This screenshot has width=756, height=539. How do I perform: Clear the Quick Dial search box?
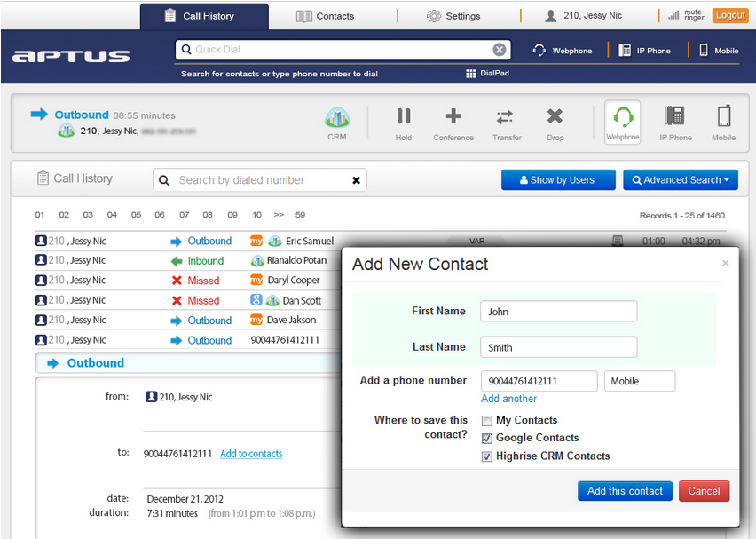click(500, 50)
